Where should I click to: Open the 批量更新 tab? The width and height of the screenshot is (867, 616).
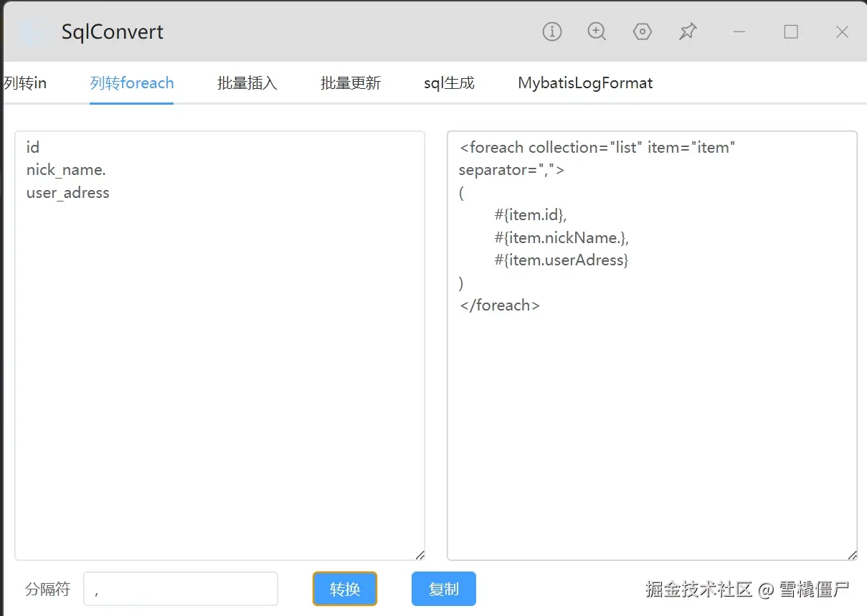coord(351,83)
